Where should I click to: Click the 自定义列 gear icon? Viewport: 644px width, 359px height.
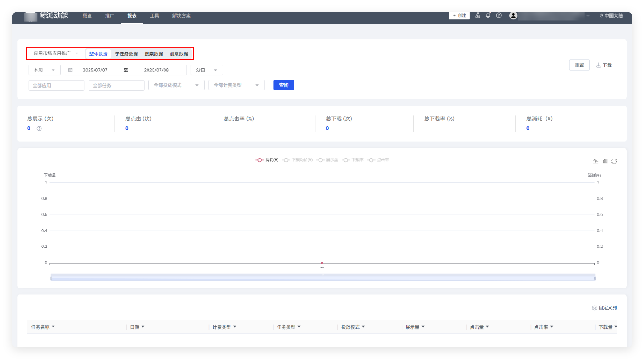coord(595,308)
